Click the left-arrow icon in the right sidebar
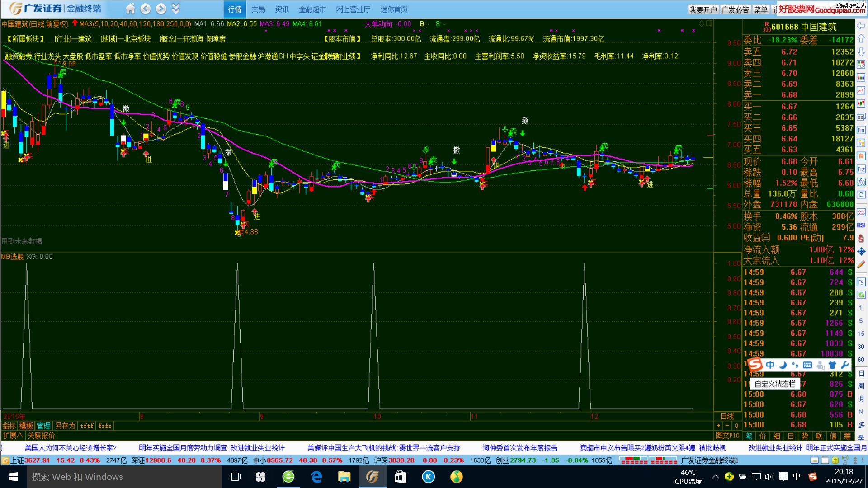 861,26
